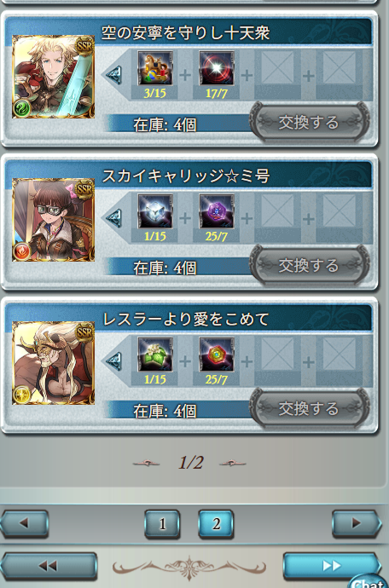Click 交換する for スカイキャリッジ☆ミ号

[309, 266]
